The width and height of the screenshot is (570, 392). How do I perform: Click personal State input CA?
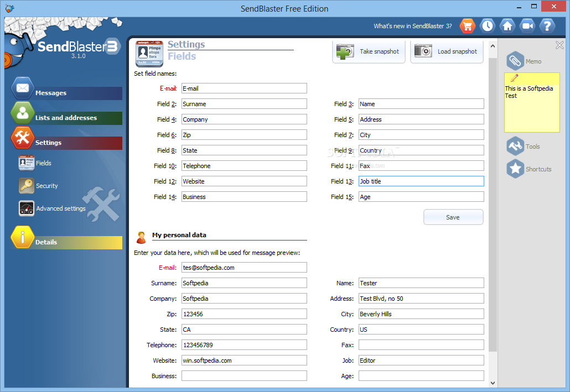[x=244, y=330]
